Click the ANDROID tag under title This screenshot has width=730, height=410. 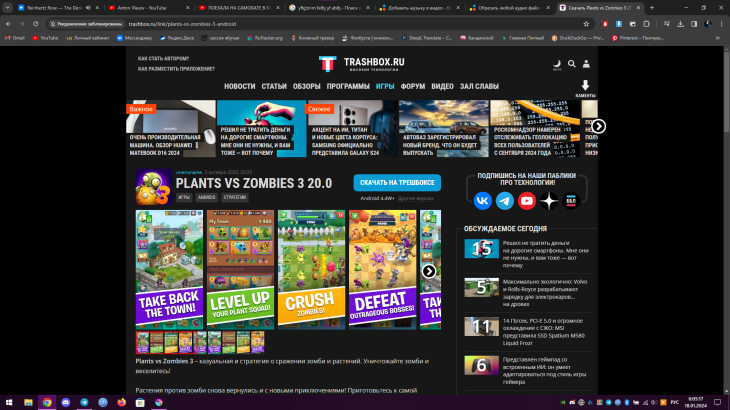tap(206, 197)
